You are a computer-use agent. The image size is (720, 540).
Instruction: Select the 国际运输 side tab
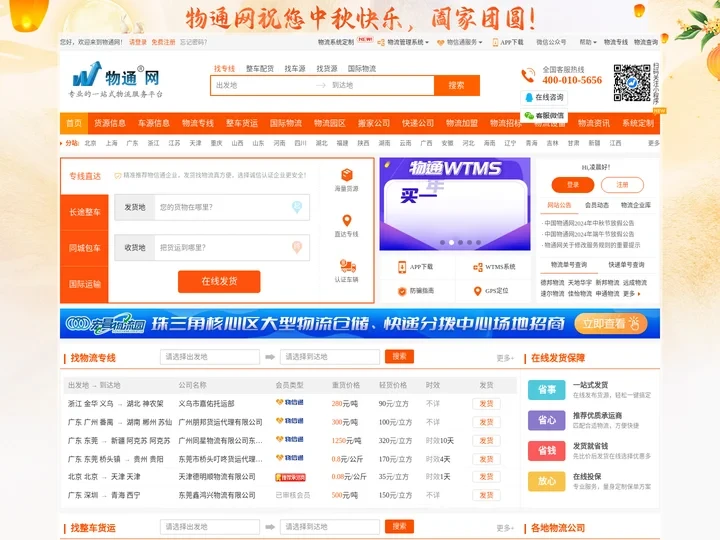(x=84, y=284)
